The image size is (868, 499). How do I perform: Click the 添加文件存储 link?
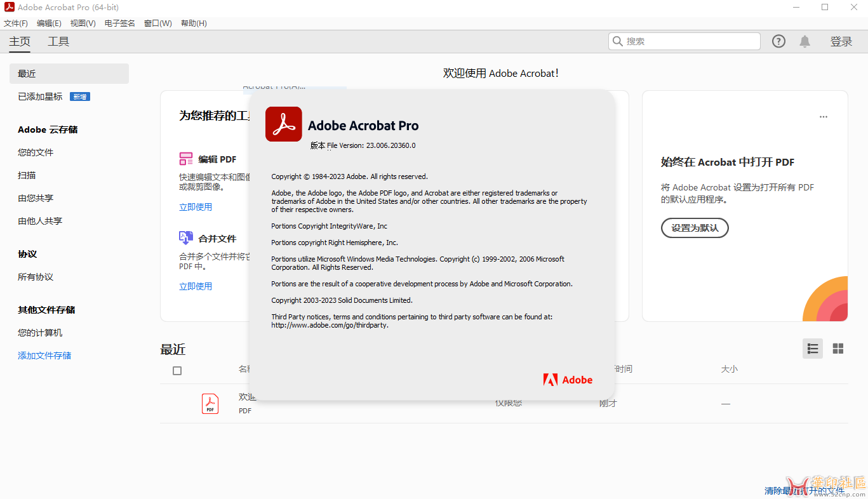point(44,356)
